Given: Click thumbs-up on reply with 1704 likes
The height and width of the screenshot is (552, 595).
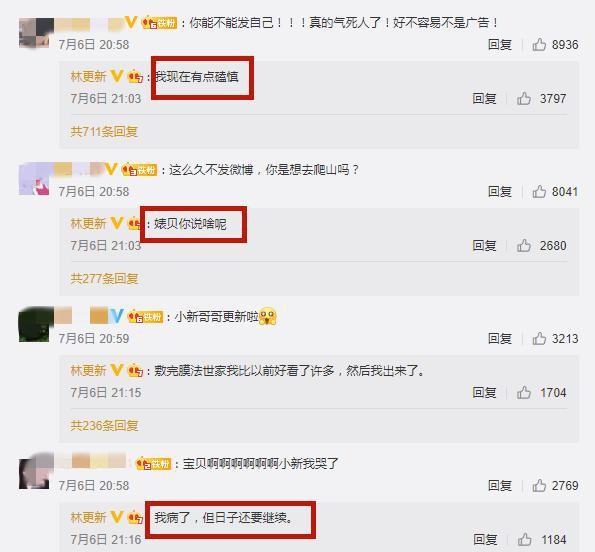Looking at the screenshot, I should [524, 392].
